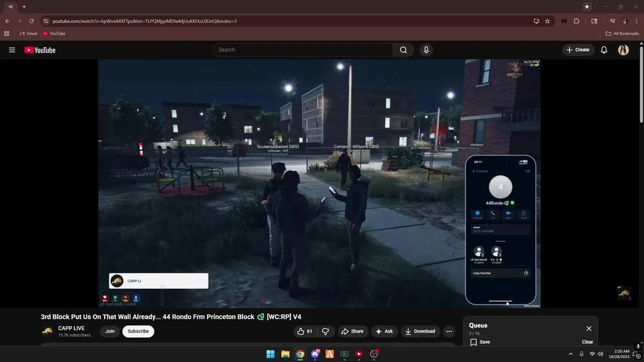Show hidden system tray icons chevron
Screen dimensions: 644x362
(571, 354)
